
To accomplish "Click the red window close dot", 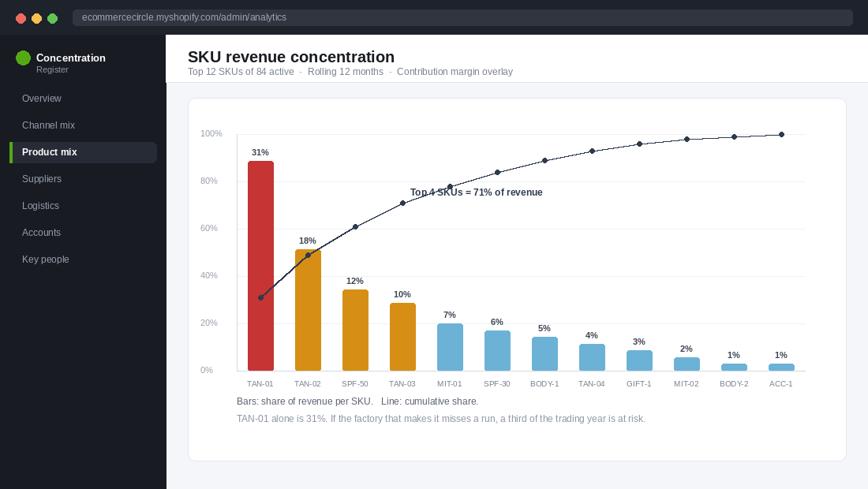I will (x=21, y=18).
